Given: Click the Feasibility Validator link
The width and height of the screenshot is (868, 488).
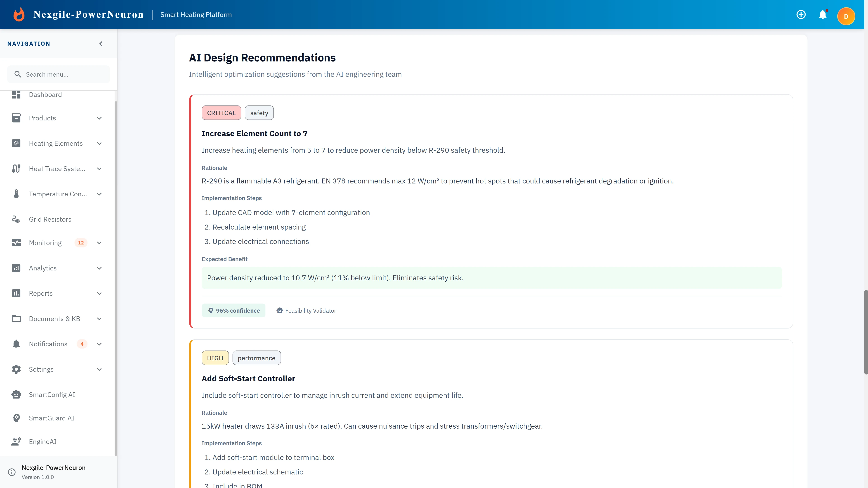Looking at the screenshot, I should coord(306,310).
